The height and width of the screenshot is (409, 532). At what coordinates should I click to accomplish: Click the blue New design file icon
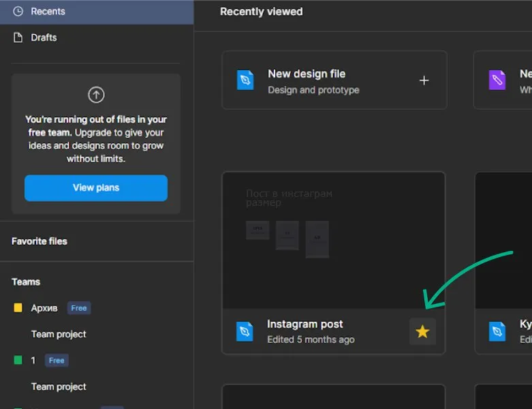[245, 80]
